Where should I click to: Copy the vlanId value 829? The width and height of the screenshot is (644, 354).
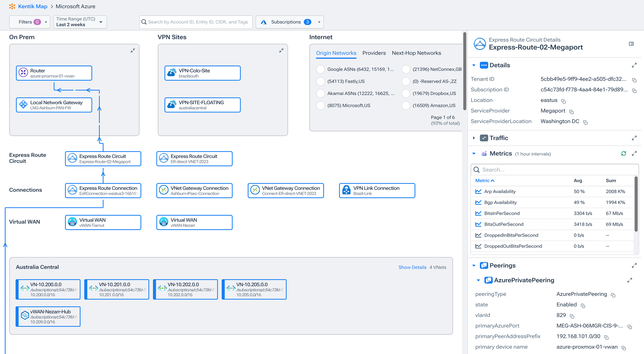(572, 316)
